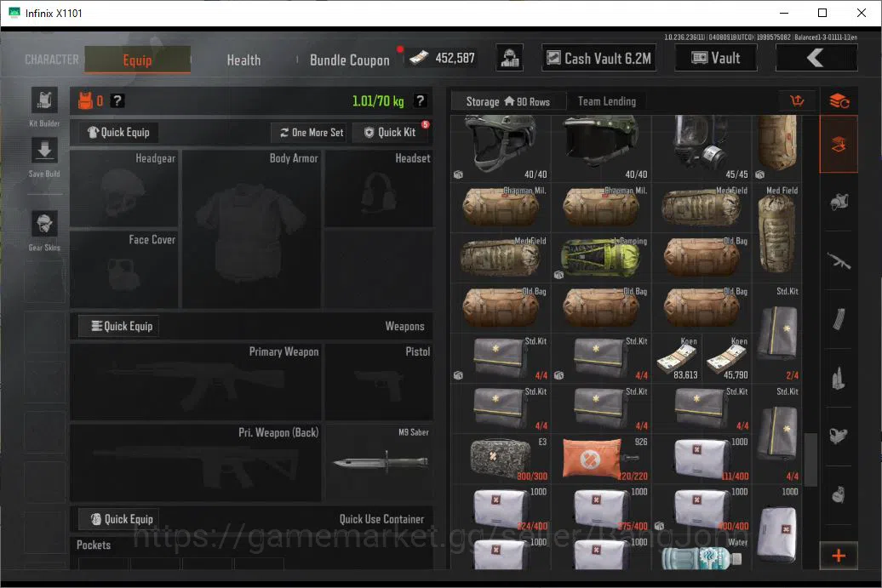The height and width of the screenshot is (588, 882).
Task: Open Gear Skins icon
Action: click(x=44, y=225)
